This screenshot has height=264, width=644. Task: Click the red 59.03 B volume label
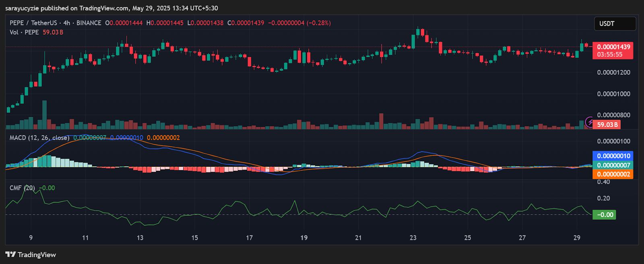[607, 125]
